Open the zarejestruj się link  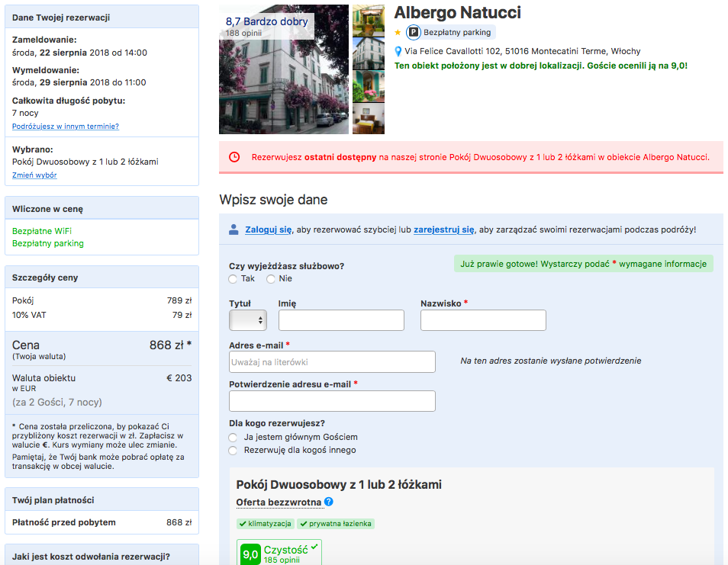pyautogui.click(x=444, y=230)
